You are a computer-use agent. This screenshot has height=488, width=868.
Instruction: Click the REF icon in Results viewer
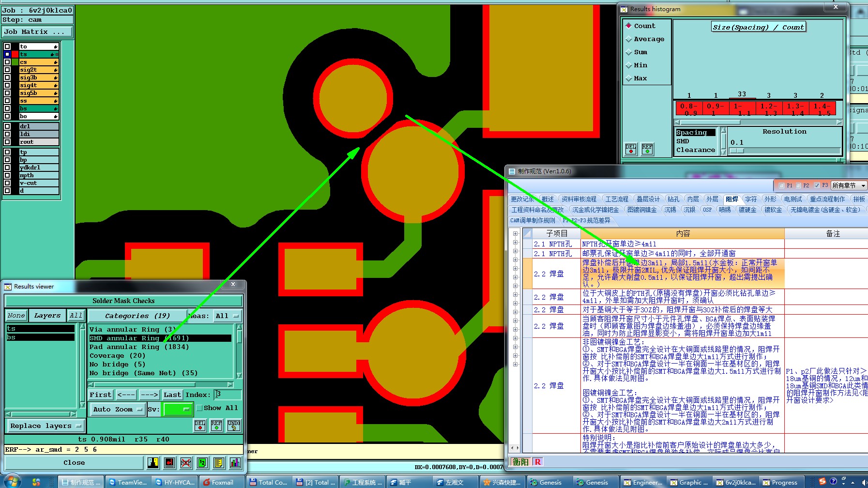click(216, 426)
